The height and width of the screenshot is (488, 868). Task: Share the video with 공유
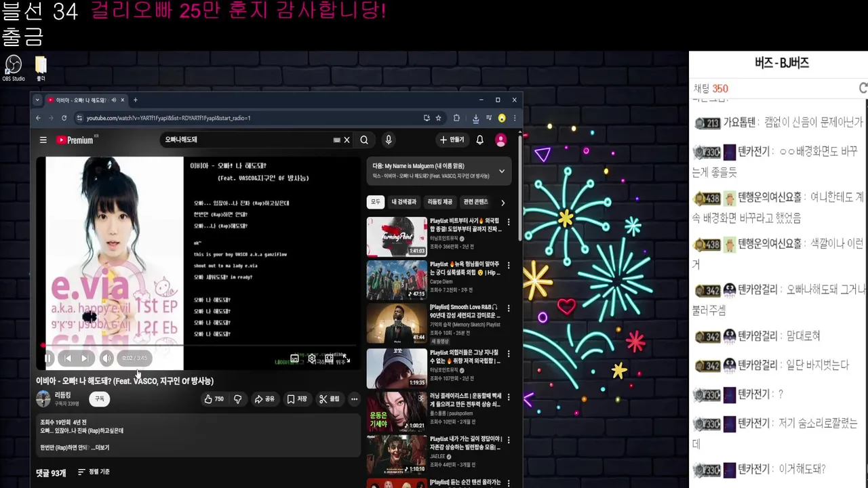tap(264, 399)
